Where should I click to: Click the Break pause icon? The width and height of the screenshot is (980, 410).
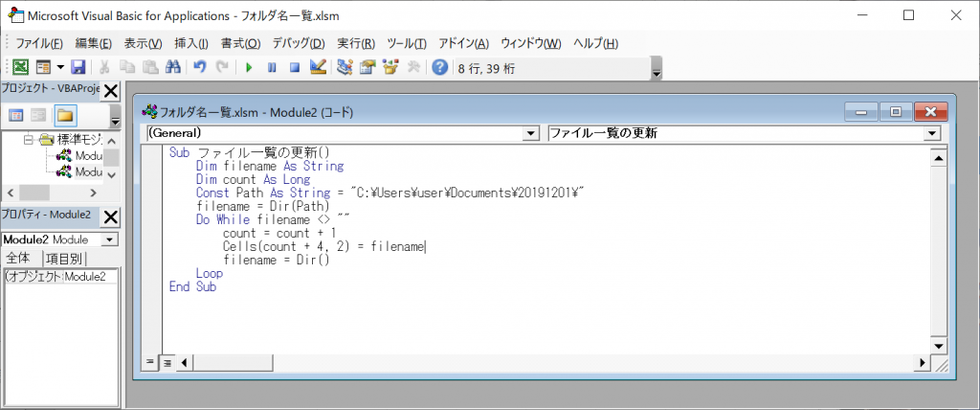pos(271,68)
